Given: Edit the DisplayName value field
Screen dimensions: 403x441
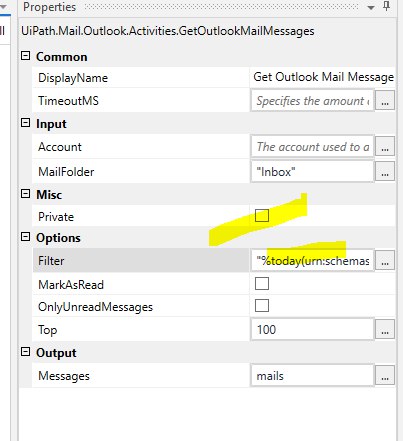Looking at the screenshot, I should (323, 77).
